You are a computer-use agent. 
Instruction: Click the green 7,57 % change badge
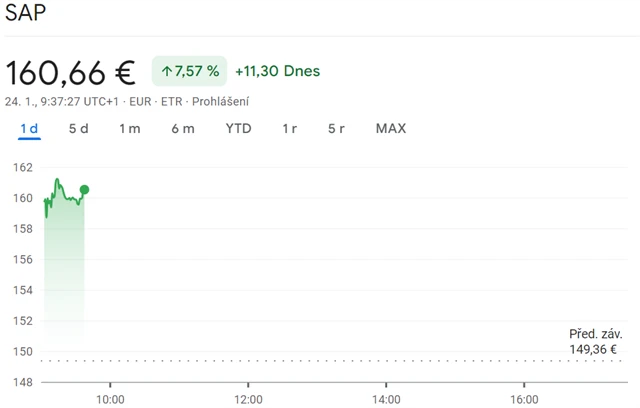(190, 72)
